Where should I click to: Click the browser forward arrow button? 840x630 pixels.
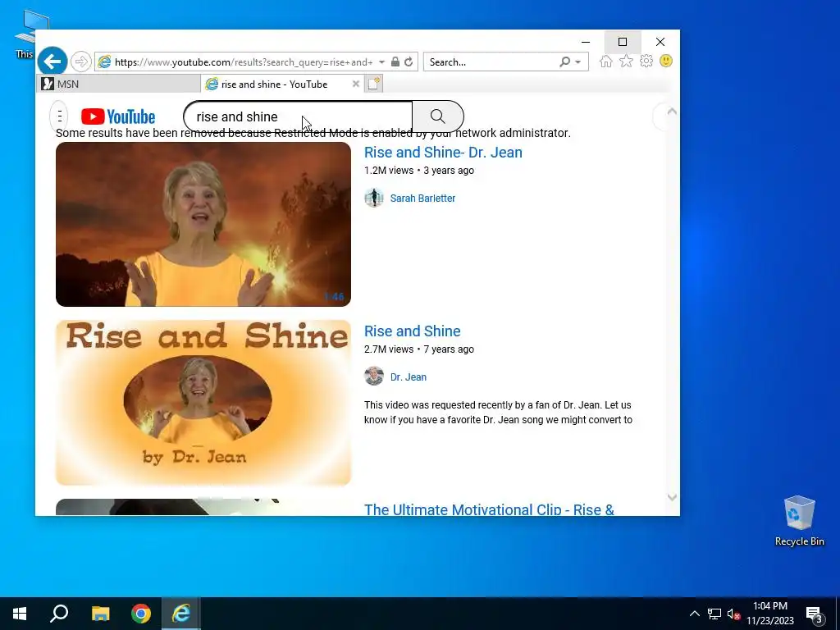[x=81, y=62]
